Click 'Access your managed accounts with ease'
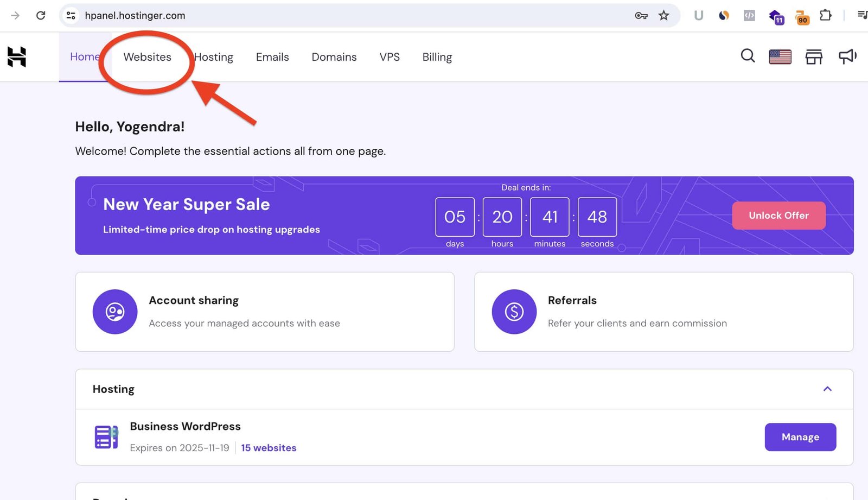Image resolution: width=868 pixels, height=500 pixels. point(244,324)
